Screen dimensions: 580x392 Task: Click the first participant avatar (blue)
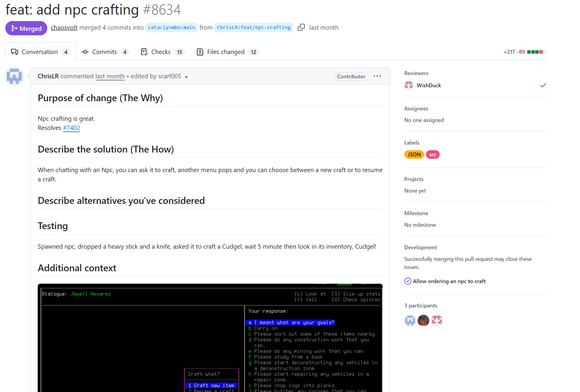tap(410, 320)
